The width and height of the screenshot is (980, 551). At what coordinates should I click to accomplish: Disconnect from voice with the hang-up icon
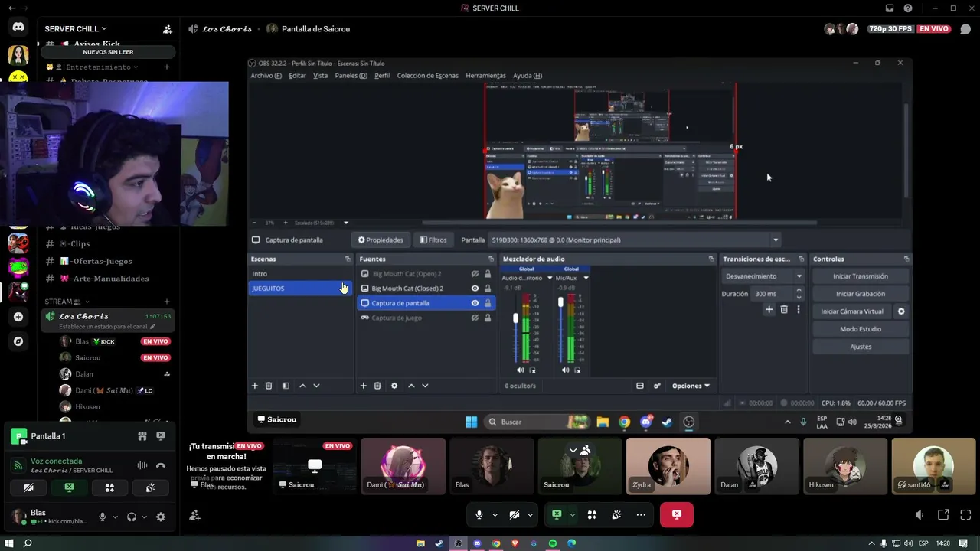[x=161, y=465]
